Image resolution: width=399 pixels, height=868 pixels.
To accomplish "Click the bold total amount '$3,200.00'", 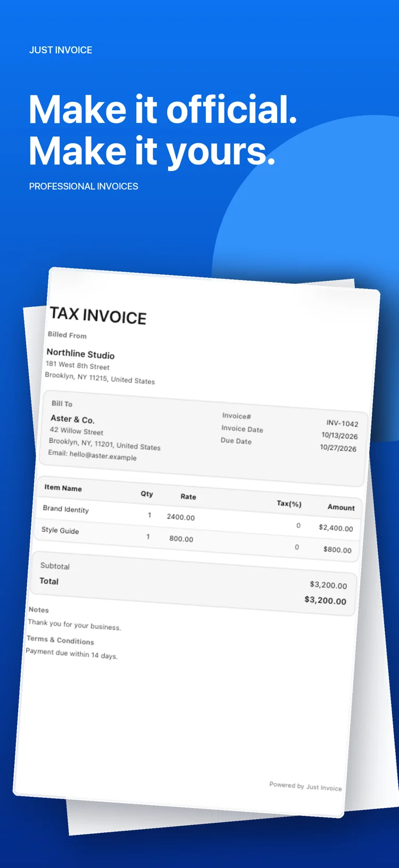I will click(x=325, y=600).
